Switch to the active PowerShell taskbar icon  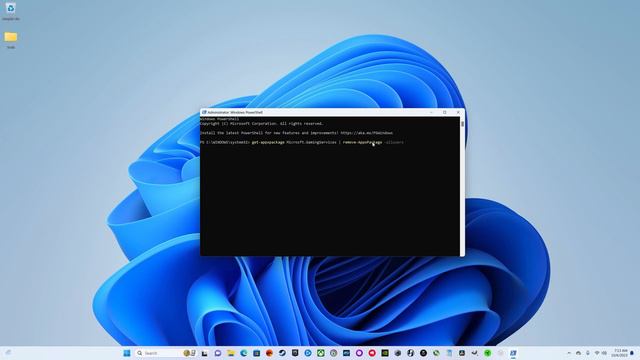[513, 353]
